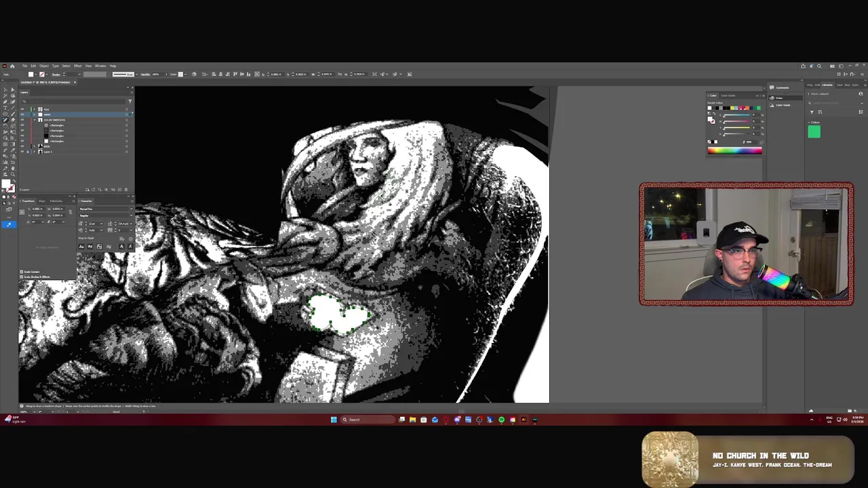Select the Direct Selection tool

point(13,89)
